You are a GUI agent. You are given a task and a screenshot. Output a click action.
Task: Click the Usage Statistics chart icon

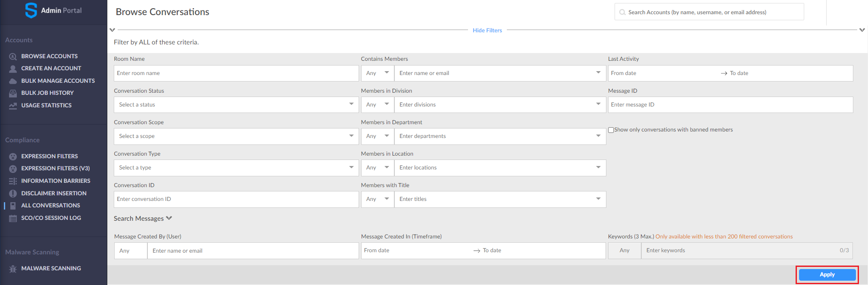point(13,106)
